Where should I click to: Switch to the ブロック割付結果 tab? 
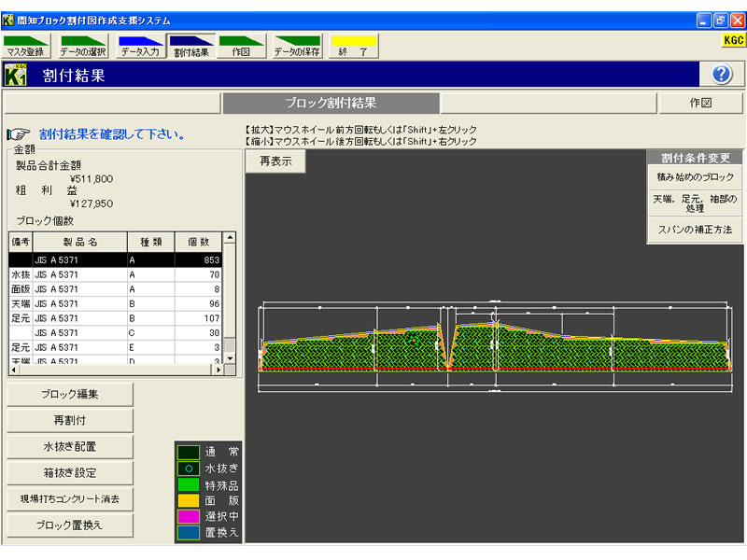click(x=331, y=104)
